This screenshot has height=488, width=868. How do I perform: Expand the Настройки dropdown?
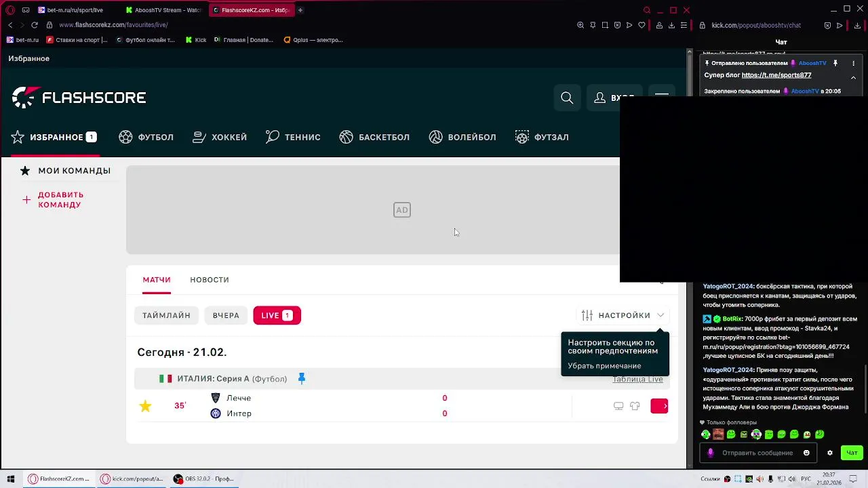[623, 315]
